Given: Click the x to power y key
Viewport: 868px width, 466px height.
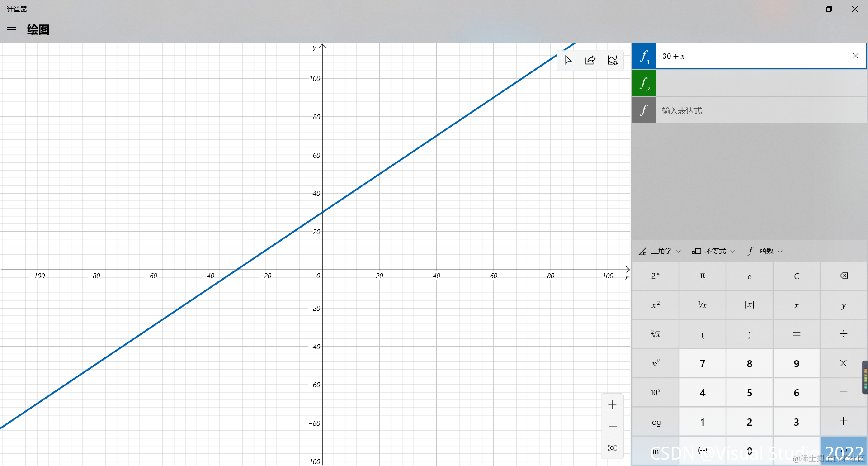Looking at the screenshot, I should [656, 363].
